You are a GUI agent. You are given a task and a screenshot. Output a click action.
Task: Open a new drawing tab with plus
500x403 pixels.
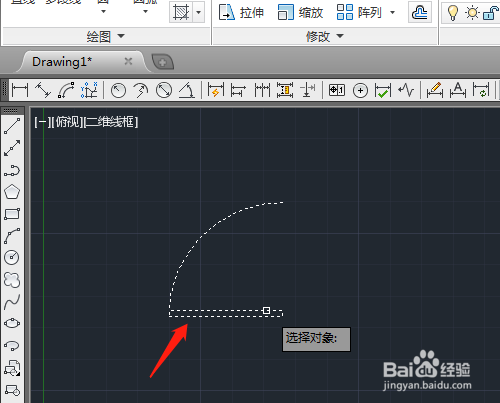[163, 62]
